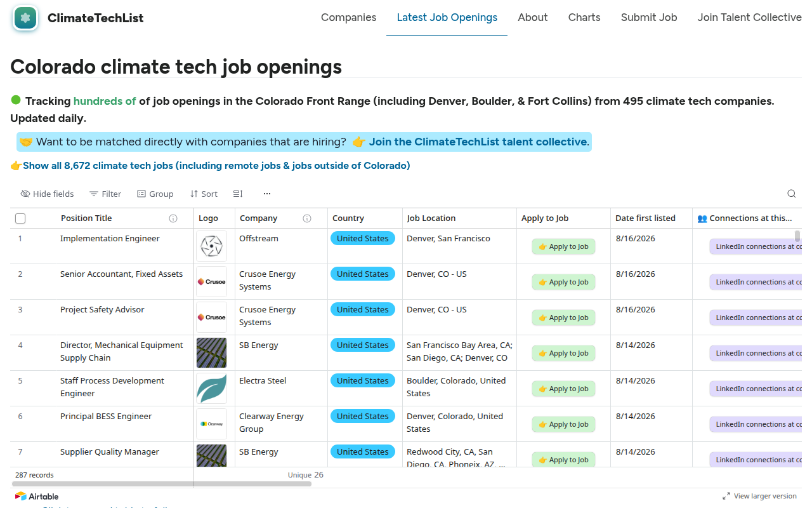Open the Electra Steel leaf logo
Image resolution: width=812 pixels, height=508 pixels.
click(x=211, y=389)
